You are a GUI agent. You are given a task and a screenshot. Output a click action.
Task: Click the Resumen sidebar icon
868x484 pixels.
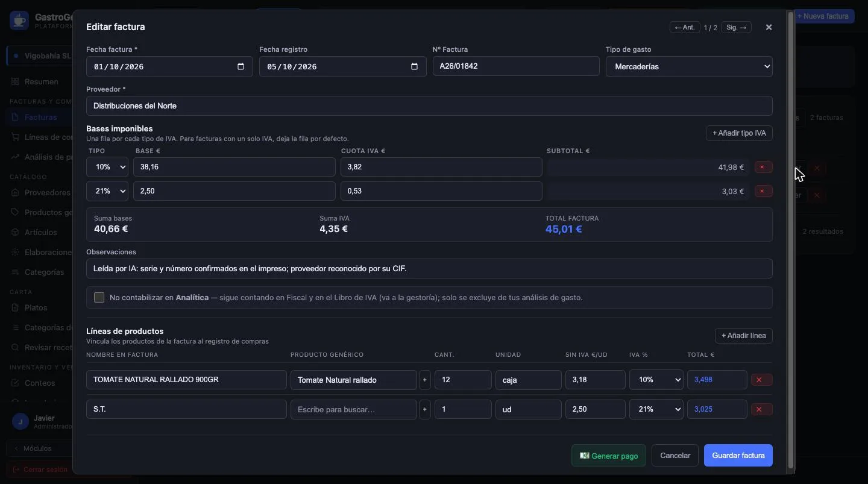tap(15, 81)
